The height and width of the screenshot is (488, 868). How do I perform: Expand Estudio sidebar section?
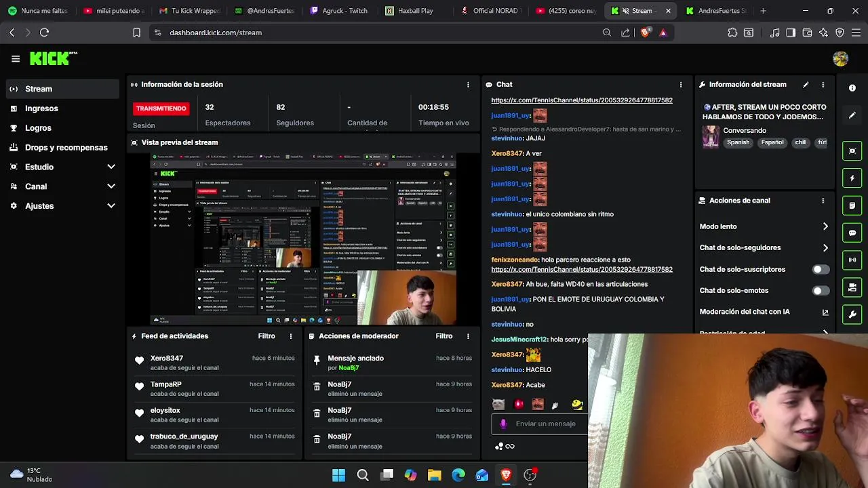click(x=111, y=167)
